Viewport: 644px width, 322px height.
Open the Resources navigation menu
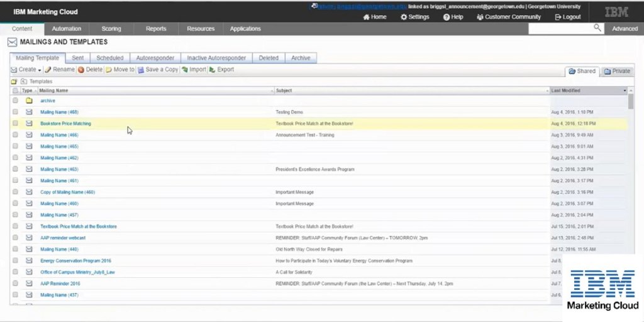[x=201, y=29]
